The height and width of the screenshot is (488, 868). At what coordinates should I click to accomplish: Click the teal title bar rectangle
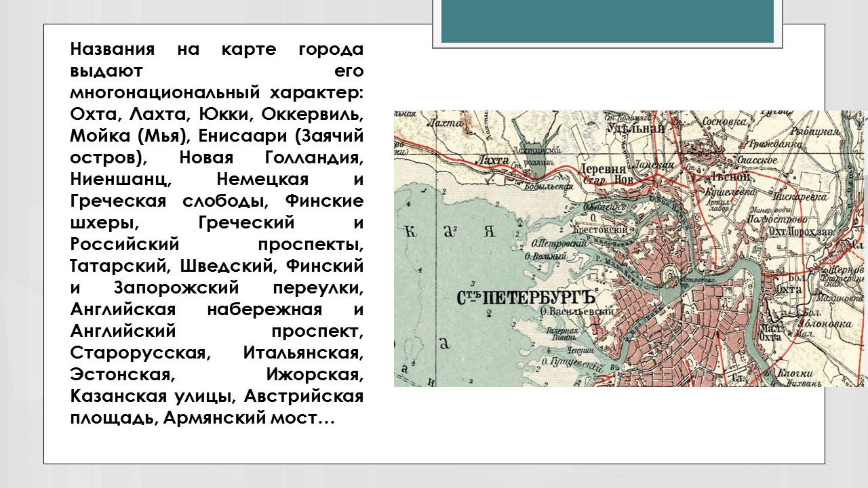point(607,22)
